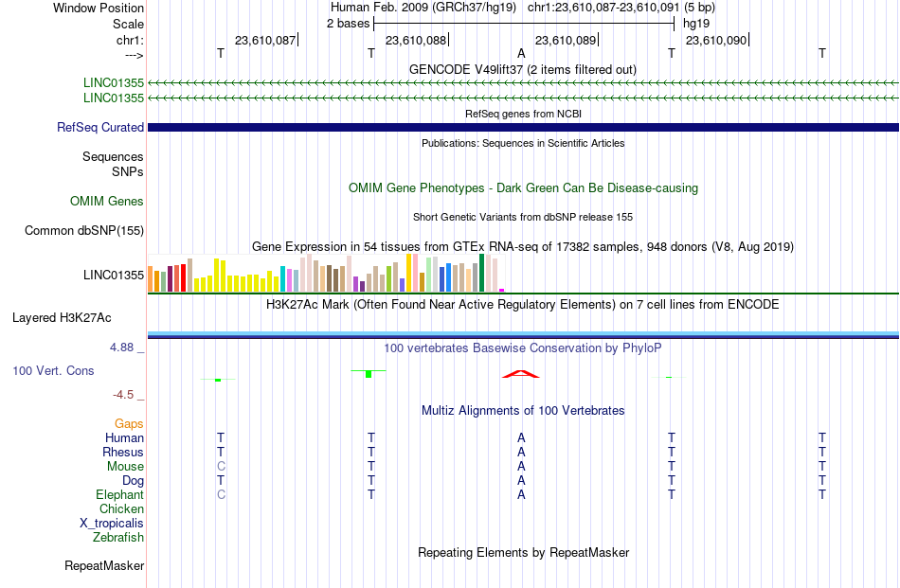Select the RepeatMasker track label
Screen dimensions: 900x588
pos(104,565)
